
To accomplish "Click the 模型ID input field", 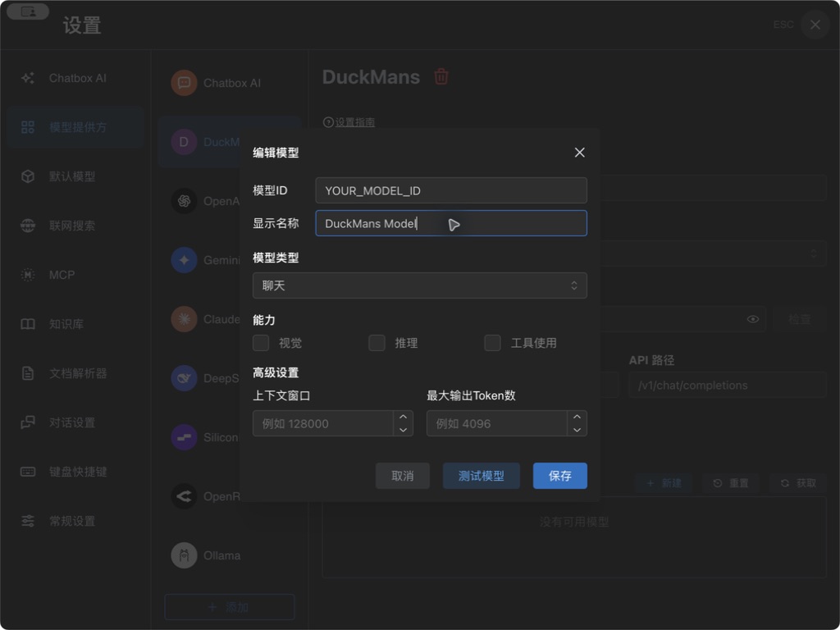I will 451,190.
